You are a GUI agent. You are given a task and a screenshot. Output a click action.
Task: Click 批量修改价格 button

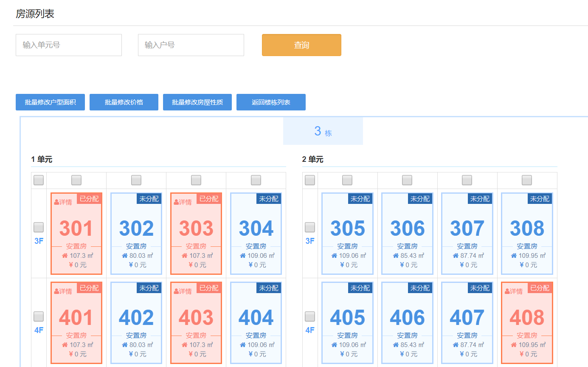124,102
